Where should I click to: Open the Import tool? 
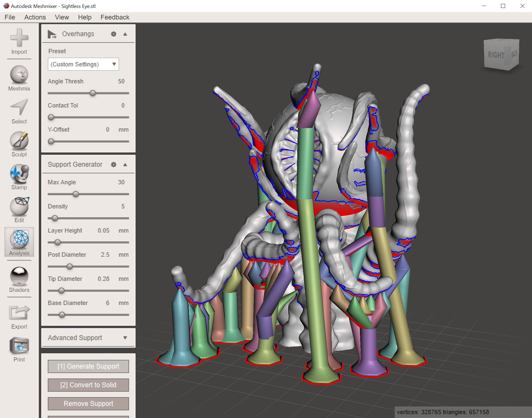coord(19,42)
